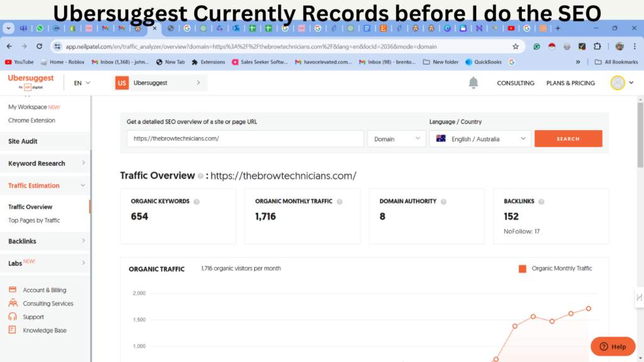Viewport: 644px width, 362px height.
Task: Click the Organic Monthly Traffic legend swatch
Action: click(523, 269)
